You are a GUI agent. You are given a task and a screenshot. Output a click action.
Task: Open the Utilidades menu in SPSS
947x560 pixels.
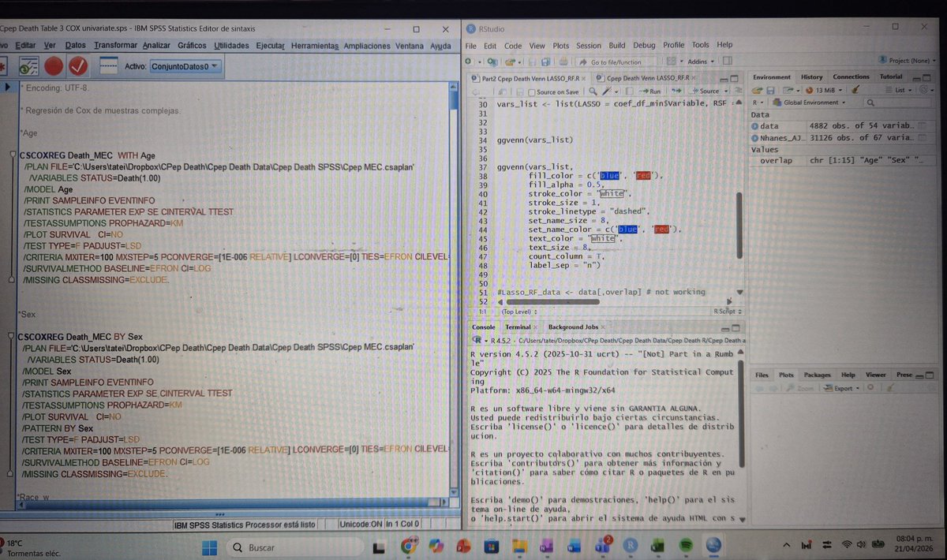(232, 46)
